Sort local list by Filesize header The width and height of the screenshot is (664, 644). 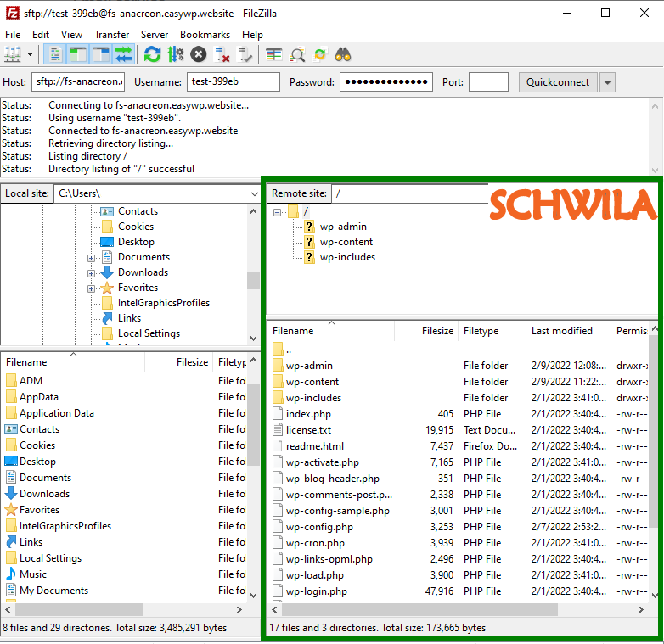(192, 361)
